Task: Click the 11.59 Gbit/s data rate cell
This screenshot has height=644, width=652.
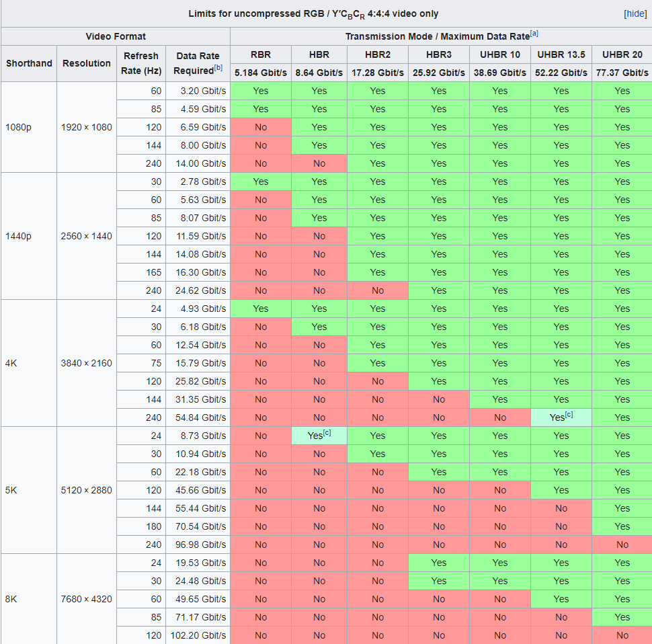Action: coord(198,236)
